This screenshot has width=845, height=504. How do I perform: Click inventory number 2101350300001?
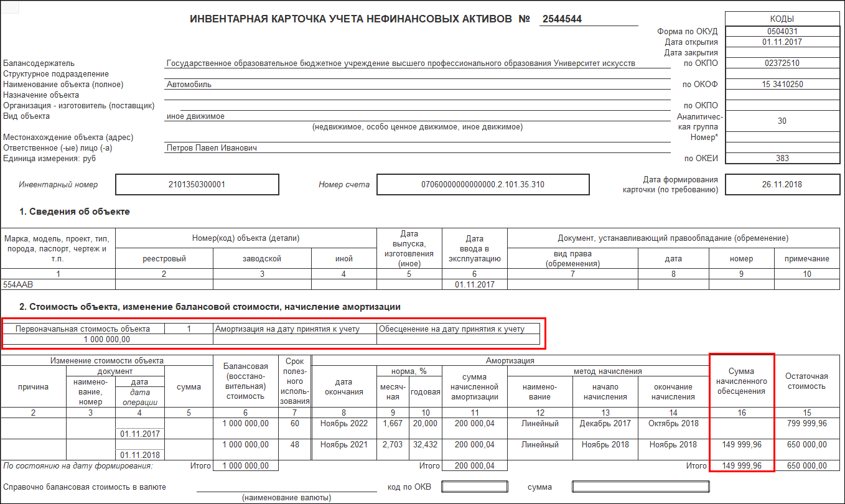(x=197, y=185)
